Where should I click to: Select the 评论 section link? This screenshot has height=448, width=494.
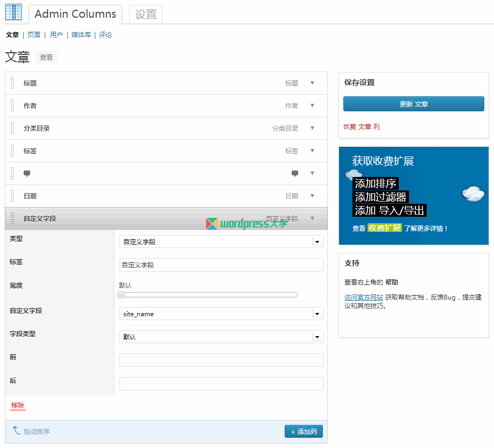coord(105,34)
